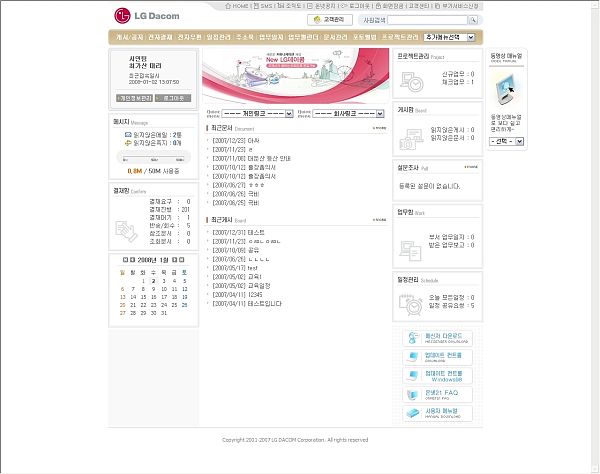Screen dimensions: 600x474
Task: Open the video manual select dropdown
Action: (508, 141)
